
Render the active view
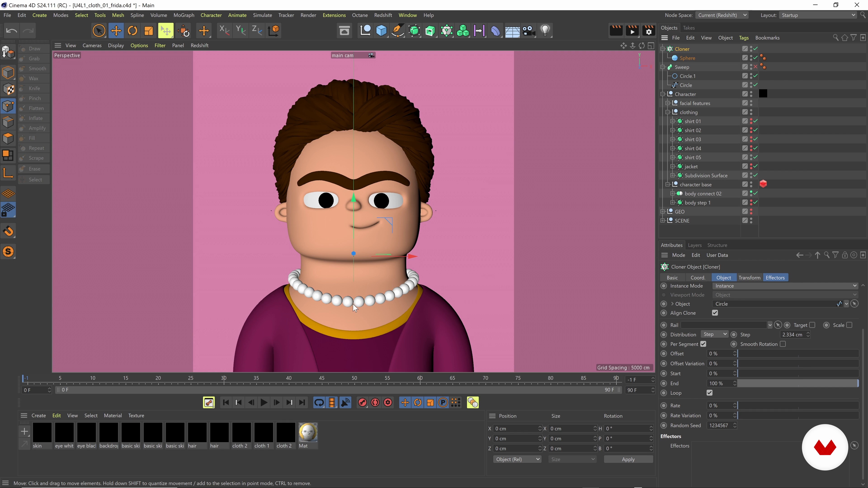616,31
